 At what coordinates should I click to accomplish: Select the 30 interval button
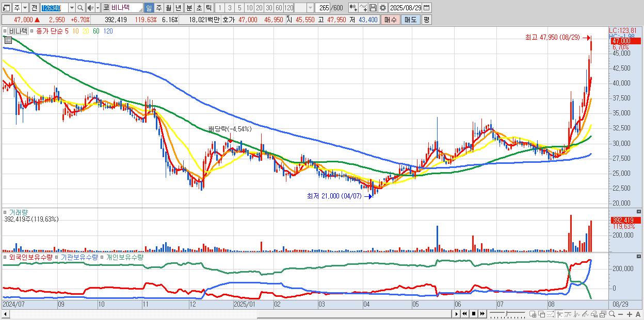coord(269,8)
